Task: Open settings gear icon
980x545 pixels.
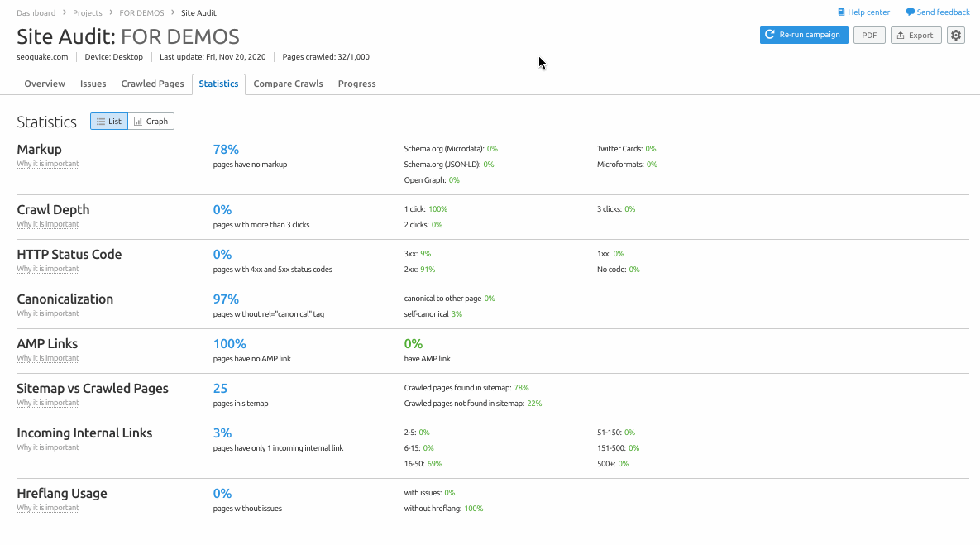Action: coord(955,36)
